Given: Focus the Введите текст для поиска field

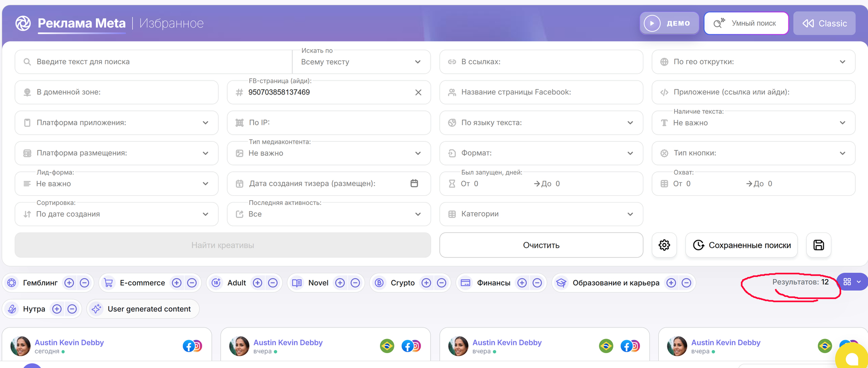Looking at the screenshot, I should point(153,62).
